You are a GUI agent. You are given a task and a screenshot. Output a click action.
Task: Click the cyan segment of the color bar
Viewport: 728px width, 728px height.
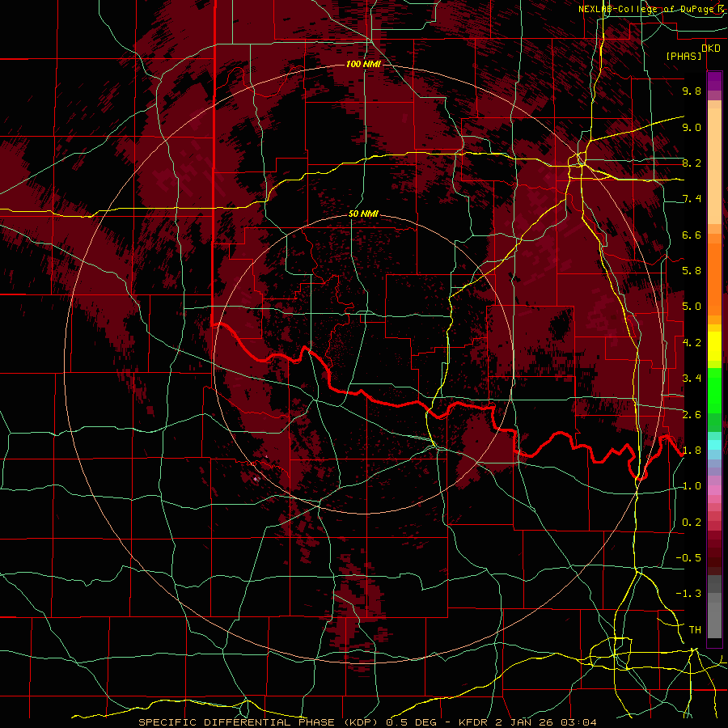714,445
